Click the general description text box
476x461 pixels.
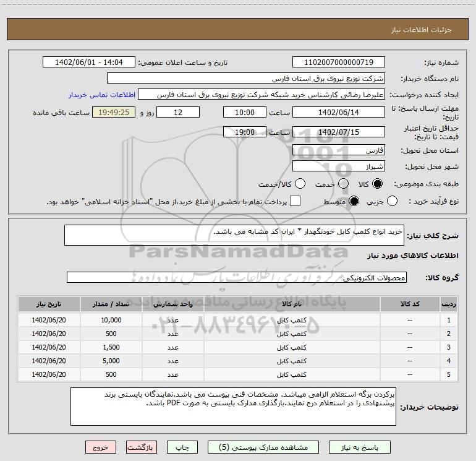coord(234,235)
